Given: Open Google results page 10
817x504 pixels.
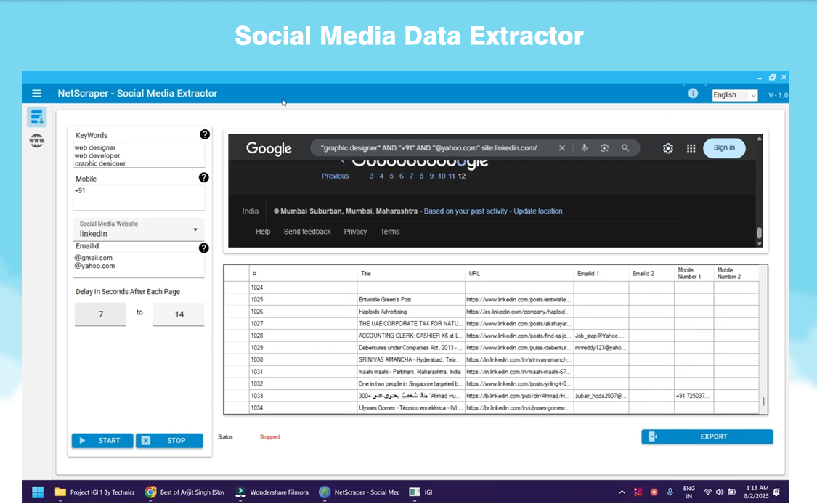Looking at the screenshot, I should click(x=442, y=176).
